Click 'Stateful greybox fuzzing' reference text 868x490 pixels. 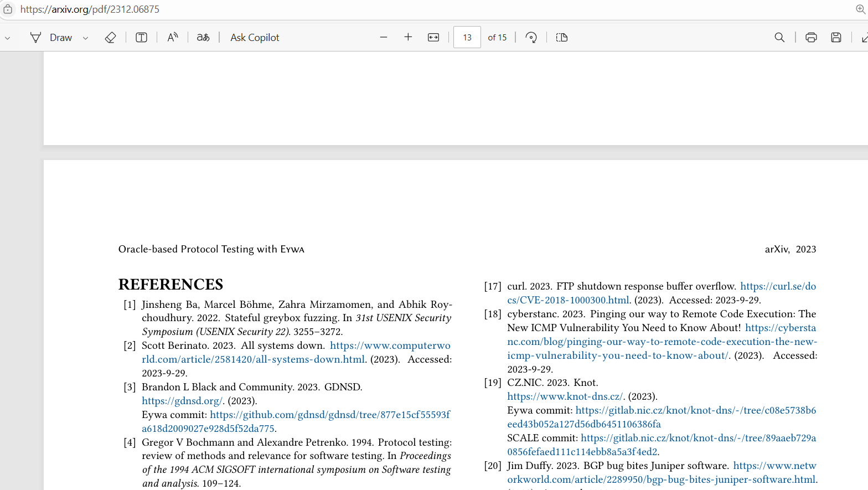pos(281,318)
